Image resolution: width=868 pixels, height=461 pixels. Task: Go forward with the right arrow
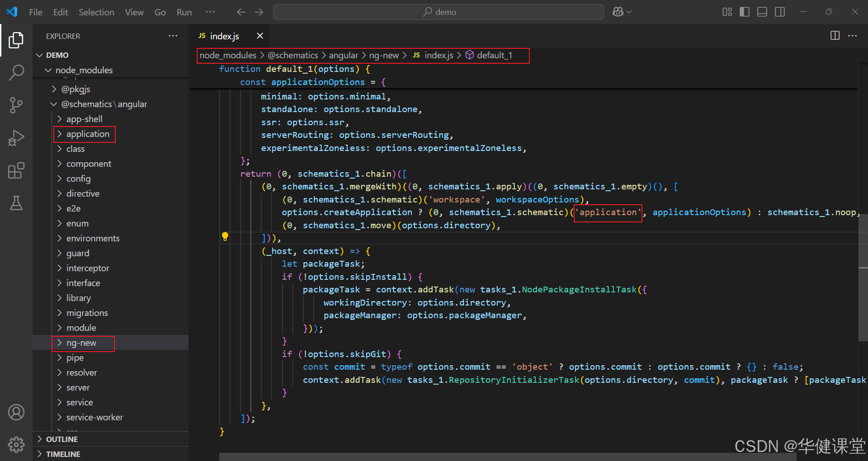click(x=259, y=12)
